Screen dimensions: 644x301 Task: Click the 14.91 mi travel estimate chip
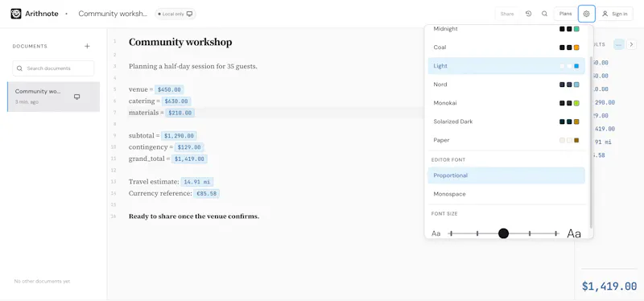[197, 182]
